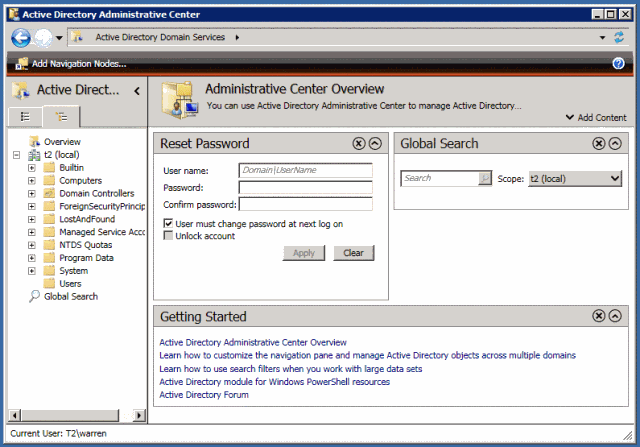This screenshot has width=640, height=447.
Task: Expand LostAndFound node
Action: (31, 219)
